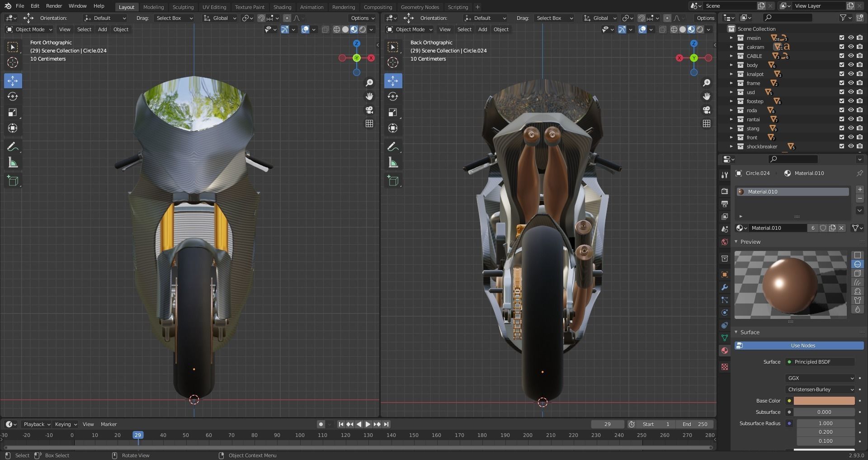This screenshot has width=868, height=460.
Task: Toggle camera view in the right viewport
Action: tap(707, 110)
